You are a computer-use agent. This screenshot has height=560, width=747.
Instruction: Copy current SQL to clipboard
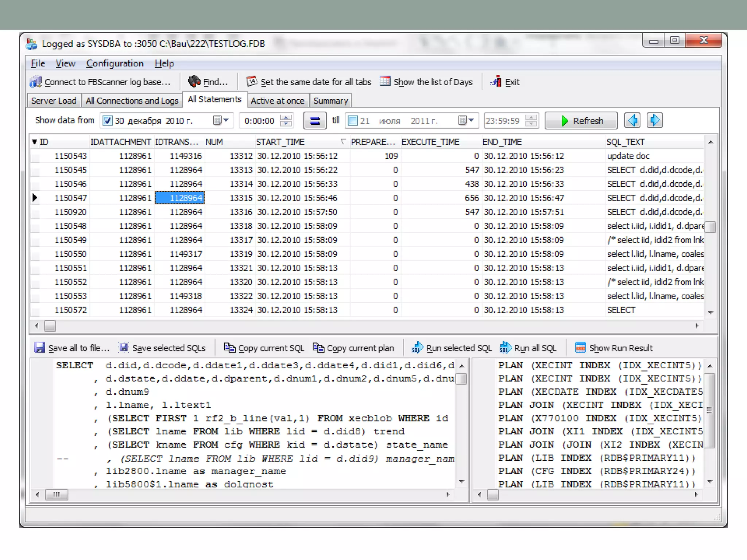pos(264,348)
